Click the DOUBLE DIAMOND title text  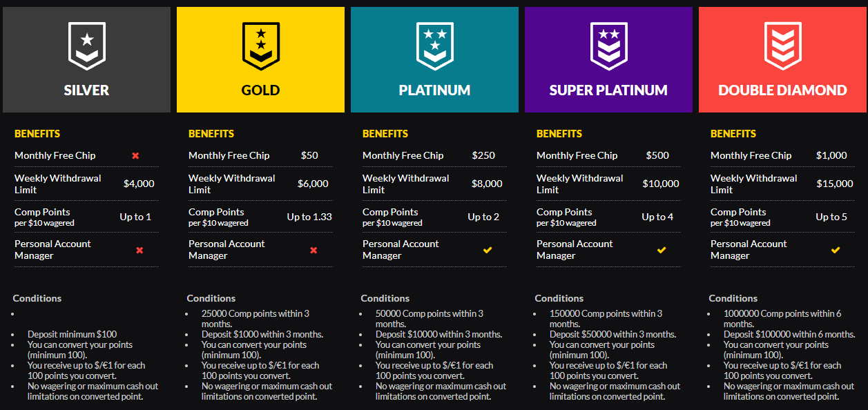[x=782, y=90]
